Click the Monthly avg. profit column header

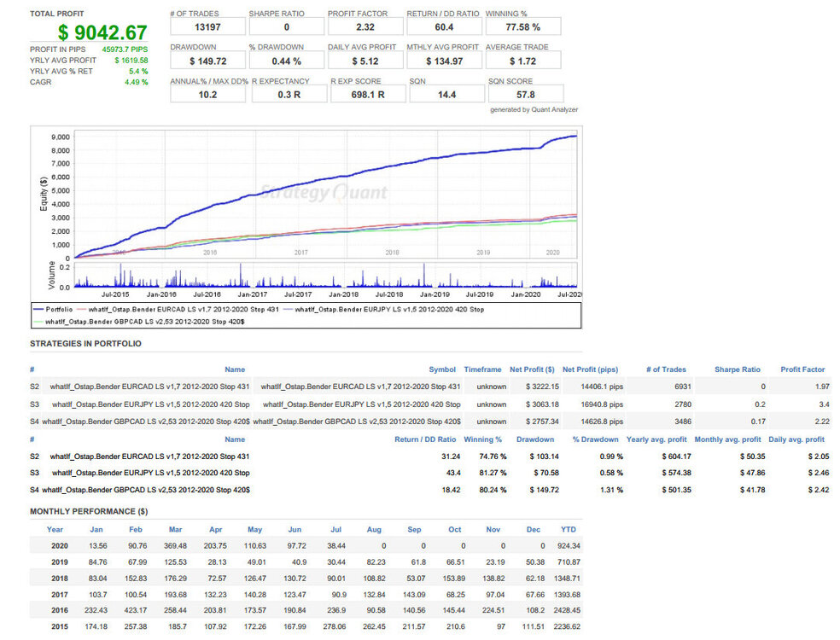pos(727,439)
